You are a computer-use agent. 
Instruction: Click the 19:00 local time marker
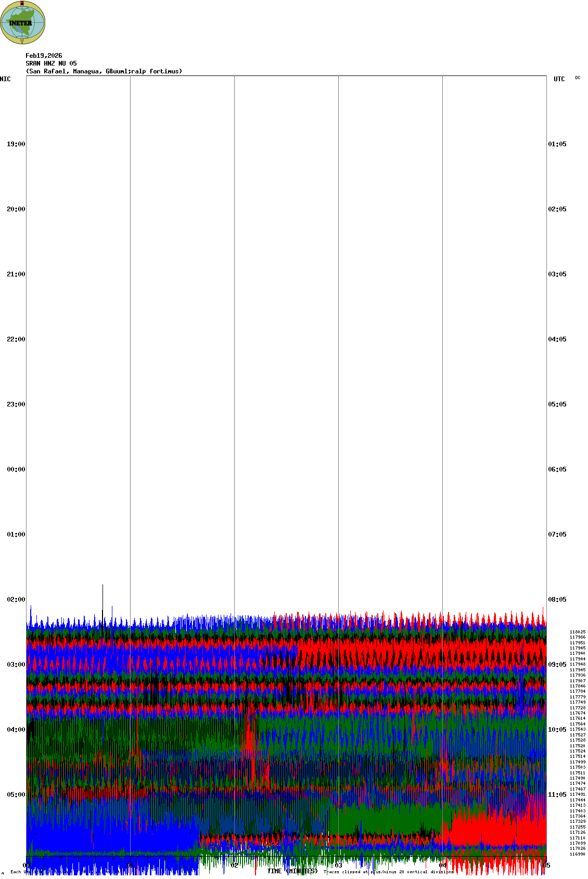pos(16,144)
